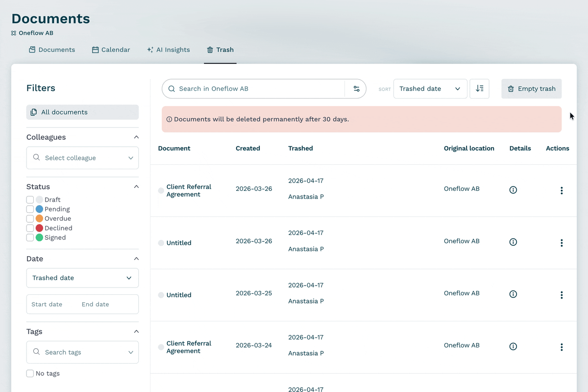Tick the No tags checkbox
588x392 pixels.
(30, 373)
